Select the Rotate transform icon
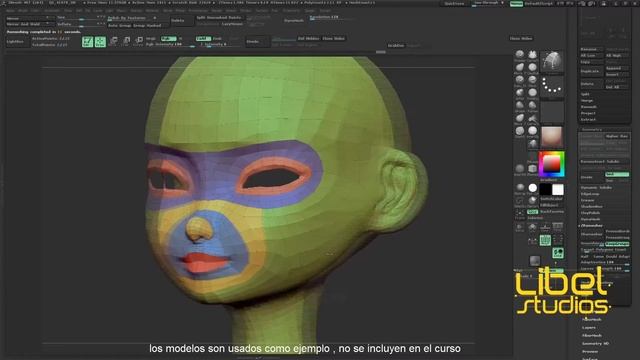 click(x=139, y=41)
